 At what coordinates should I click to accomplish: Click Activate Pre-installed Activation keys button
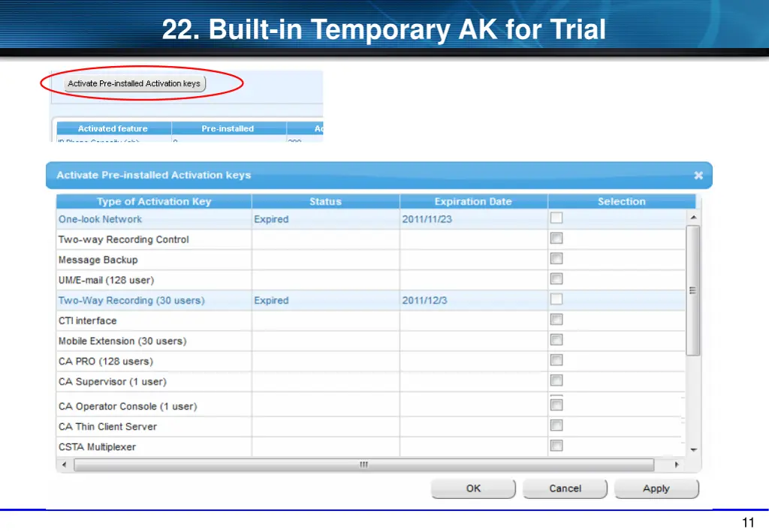click(134, 83)
